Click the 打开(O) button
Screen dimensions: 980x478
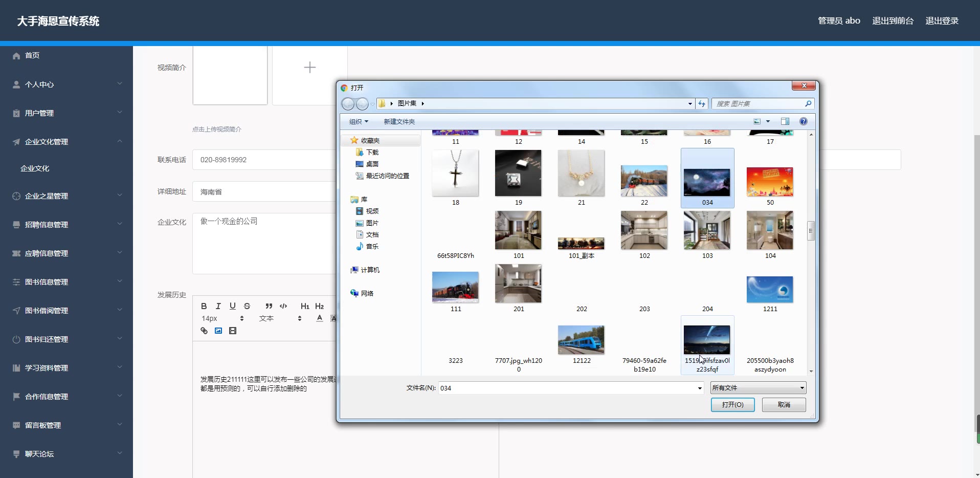point(732,405)
